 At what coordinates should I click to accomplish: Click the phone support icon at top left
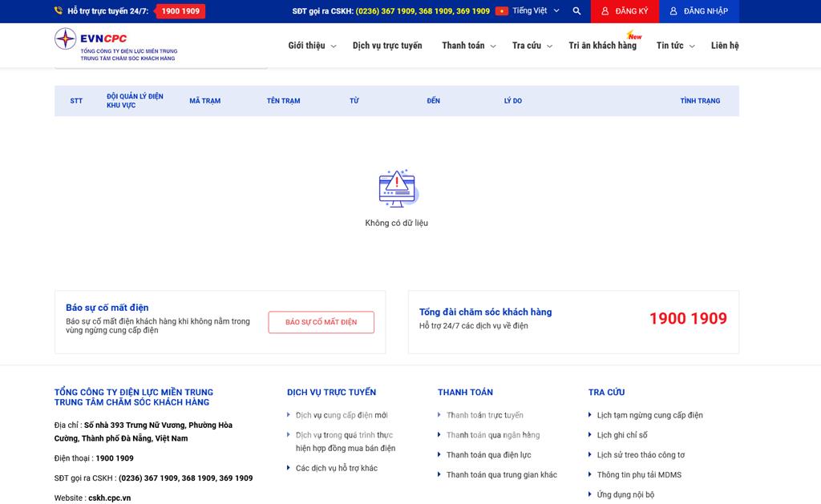tap(59, 11)
